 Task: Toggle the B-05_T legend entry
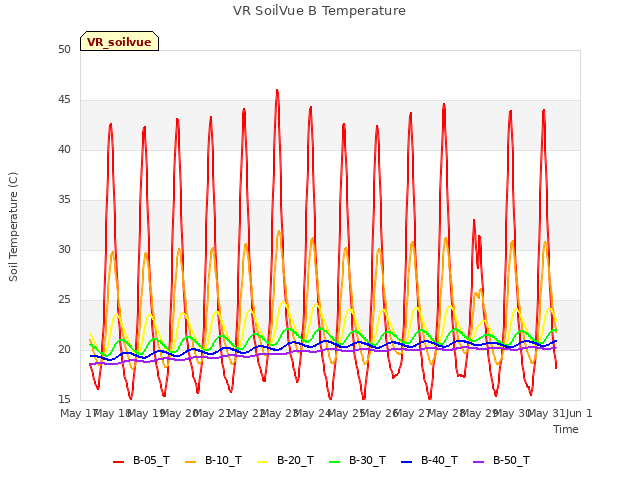142,461
